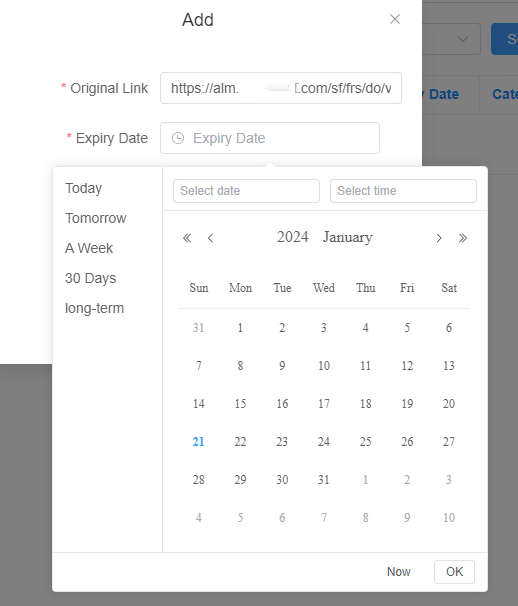
Task: Confirm with the OK button
Action: pos(454,572)
